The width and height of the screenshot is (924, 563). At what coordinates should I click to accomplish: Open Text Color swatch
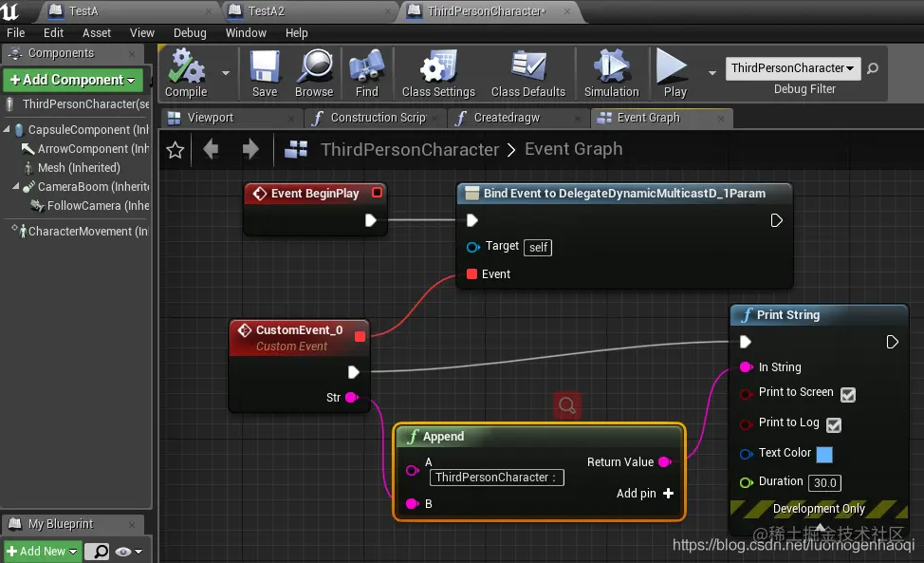[823, 454]
